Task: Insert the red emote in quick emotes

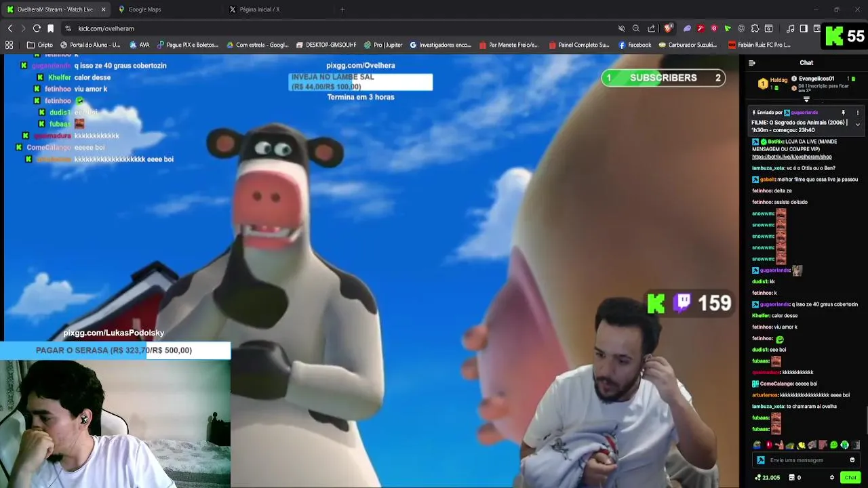Action: 768,445
